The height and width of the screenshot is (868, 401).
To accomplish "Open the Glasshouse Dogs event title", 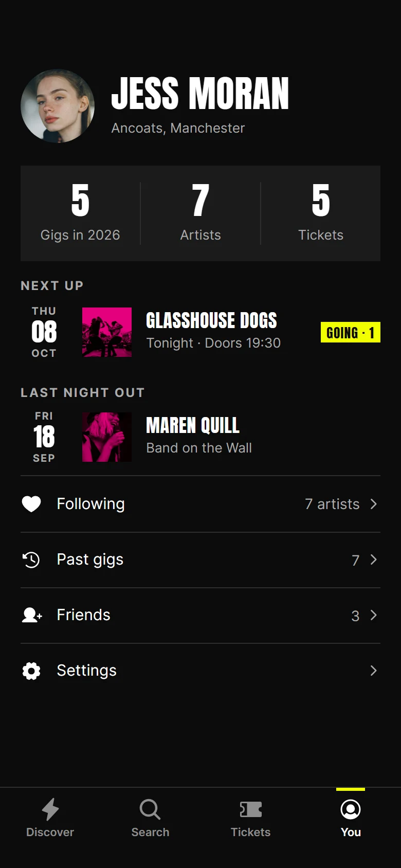I will [x=211, y=320].
